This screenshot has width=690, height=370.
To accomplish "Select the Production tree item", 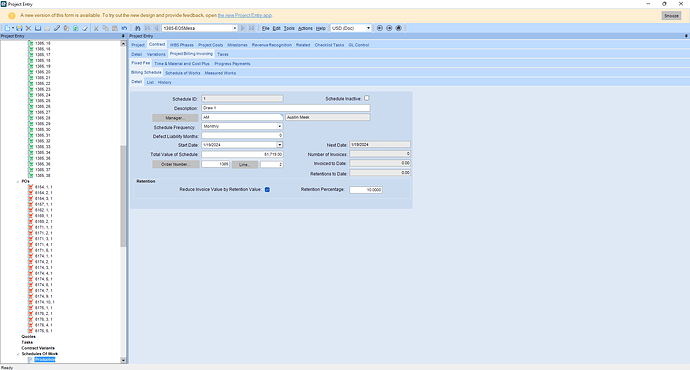I will pos(45,359).
